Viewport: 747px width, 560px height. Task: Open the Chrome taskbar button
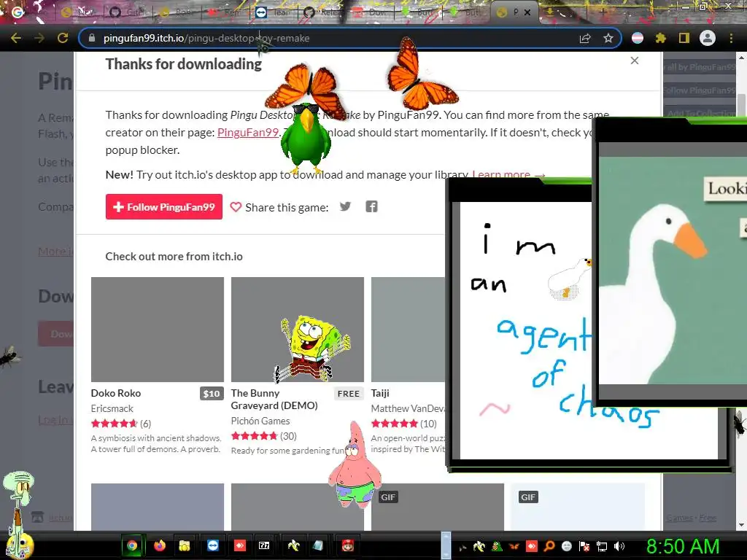click(x=132, y=545)
